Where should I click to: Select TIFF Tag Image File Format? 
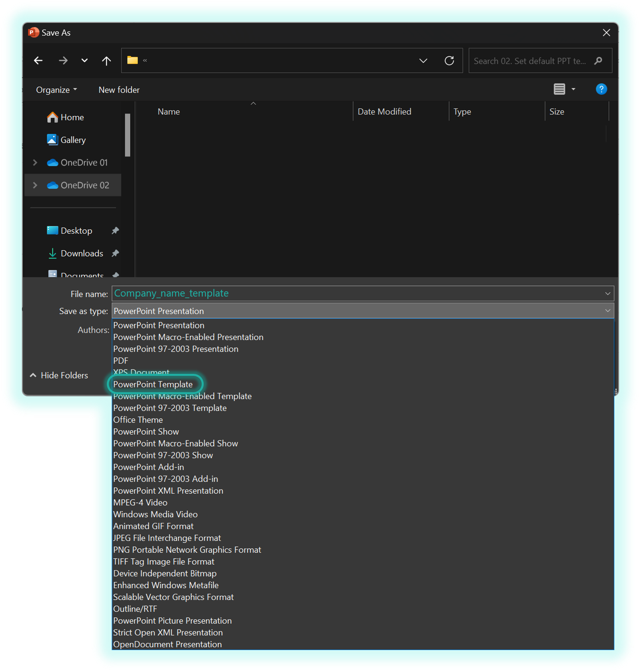pyautogui.click(x=363, y=562)
